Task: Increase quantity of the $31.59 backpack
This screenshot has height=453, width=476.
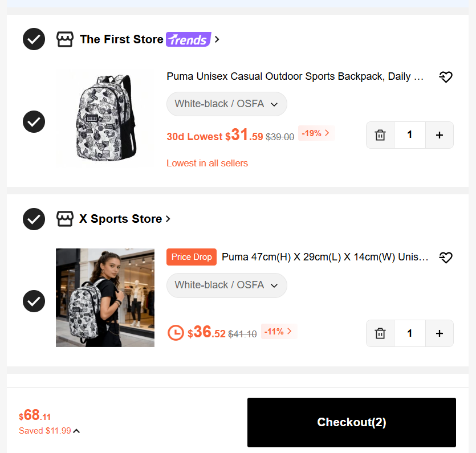Action: [440, 135]
